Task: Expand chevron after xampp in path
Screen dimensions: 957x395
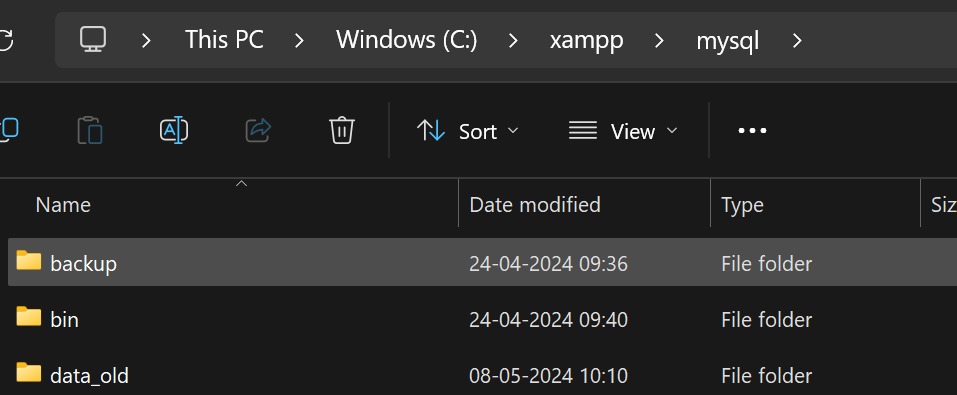Action: [x=659, y=41]
